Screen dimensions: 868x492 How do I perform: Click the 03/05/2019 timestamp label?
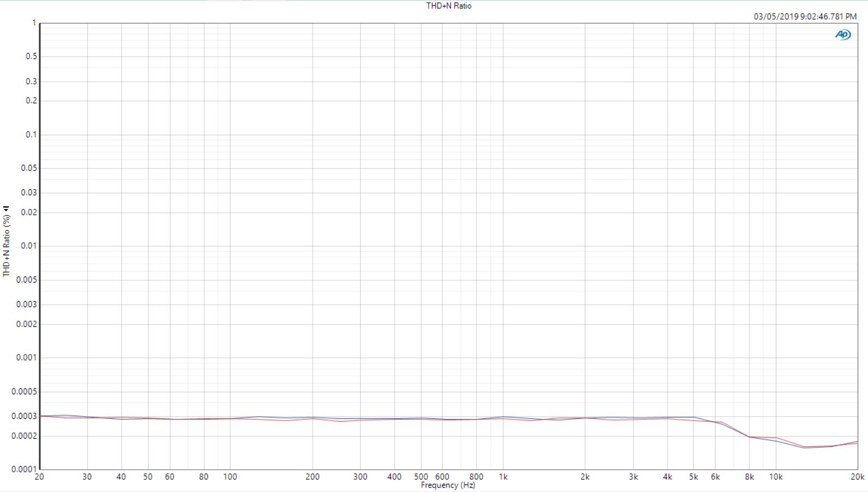coord(805,16)
